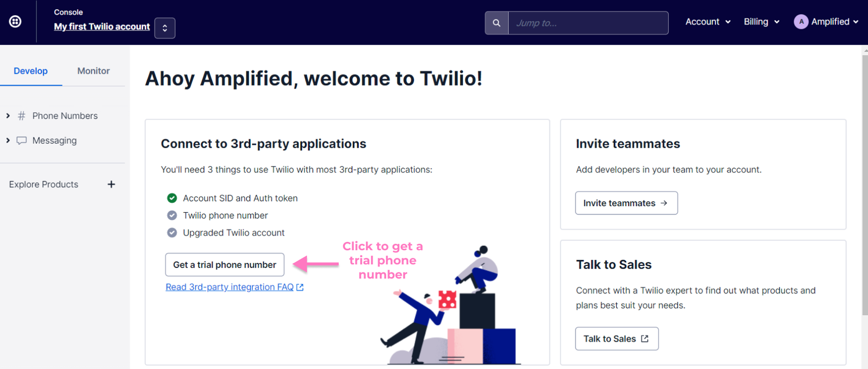Open the Account menu

[707, 22]
